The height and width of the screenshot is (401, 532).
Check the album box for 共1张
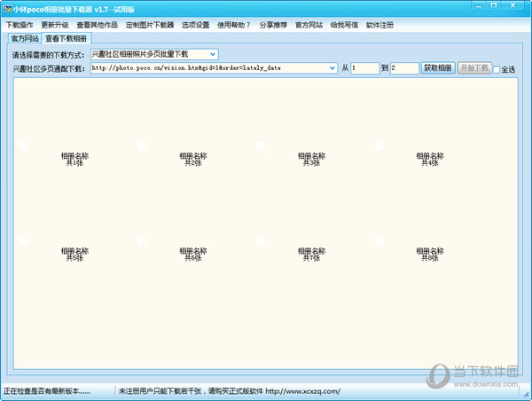24,145
